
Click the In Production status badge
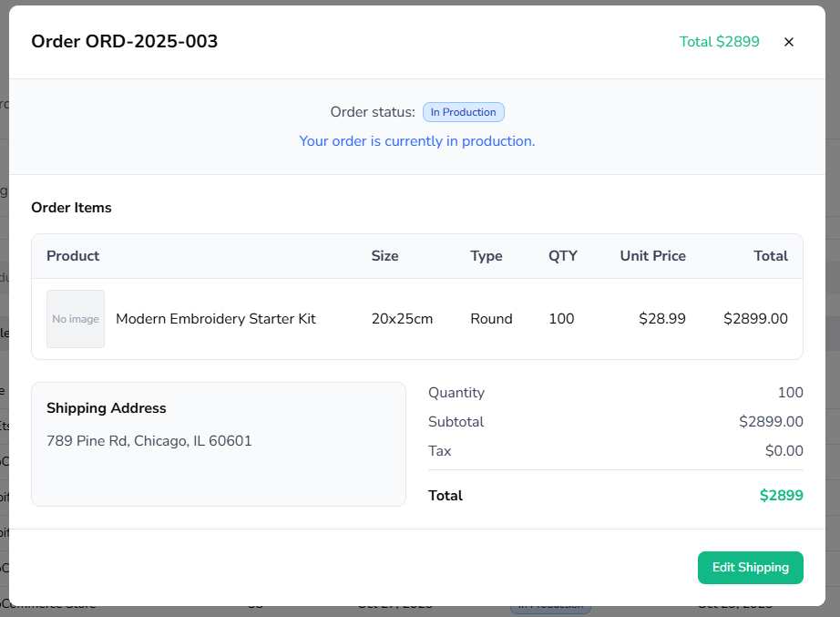coord(463,112)
